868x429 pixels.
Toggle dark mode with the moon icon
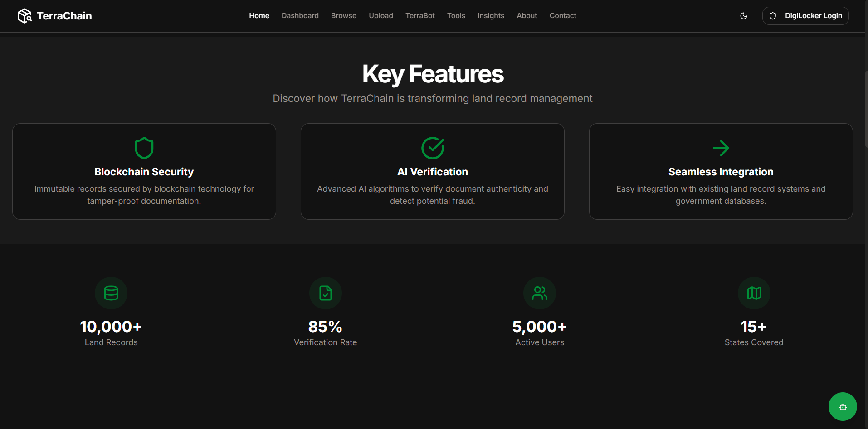tap(743, 15)
